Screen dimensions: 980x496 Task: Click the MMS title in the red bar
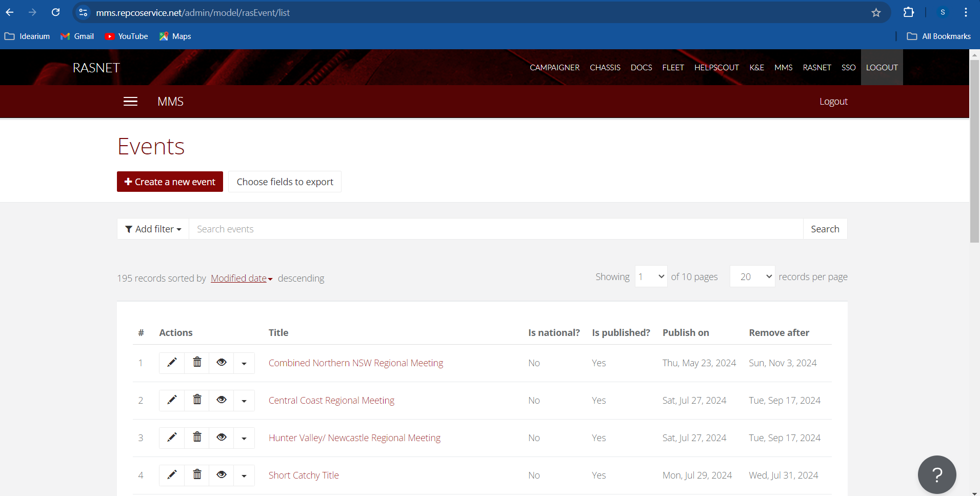[x=170, y=102]
